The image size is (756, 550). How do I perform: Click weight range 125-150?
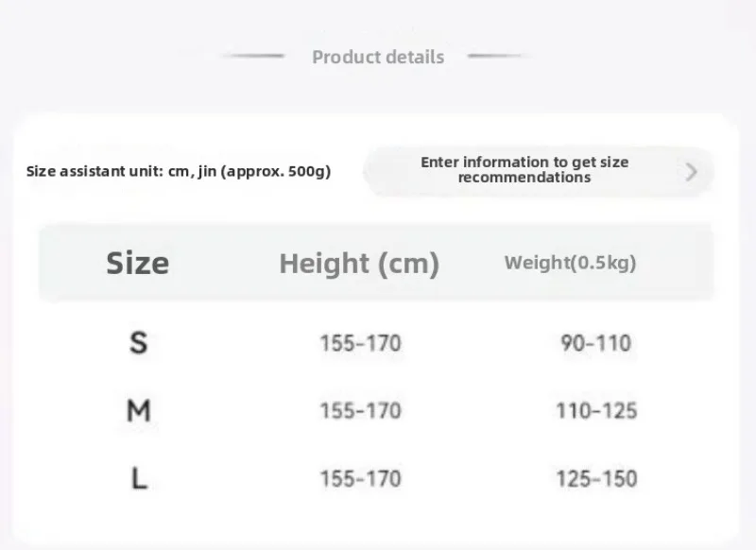[596, 479]
